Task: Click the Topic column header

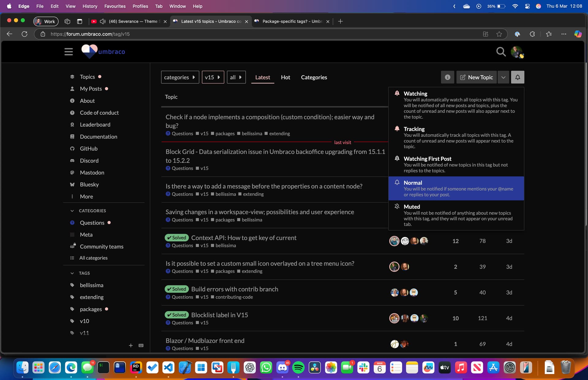Action: click(x=171, y=97)
